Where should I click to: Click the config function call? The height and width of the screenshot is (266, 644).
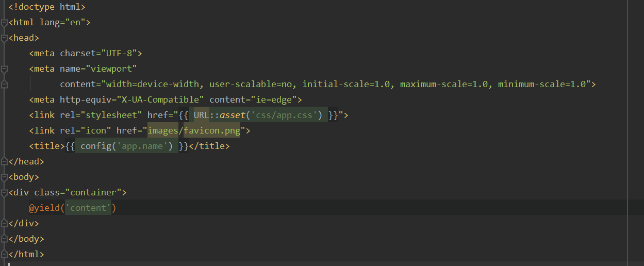[x=96, y=146]
